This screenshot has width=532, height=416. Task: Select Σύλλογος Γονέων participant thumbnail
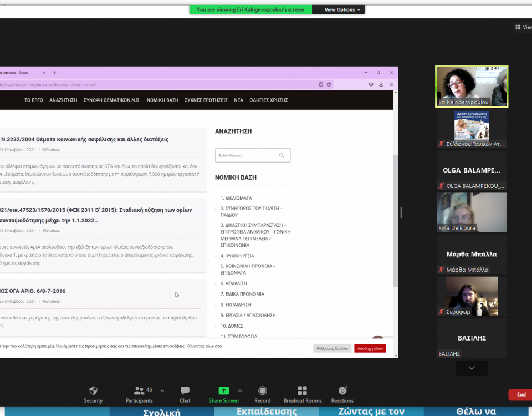pos(472,129)
